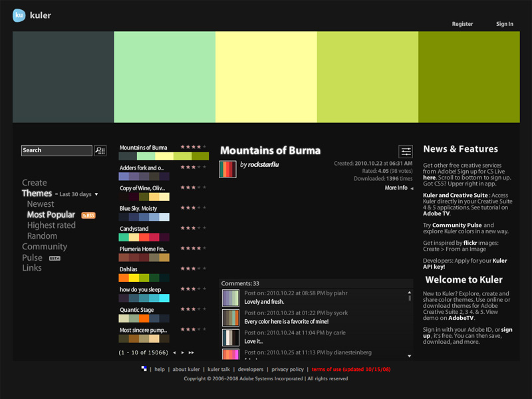Jump to last page of themes
Viewport: 532px width, 399px height.
point(192,352)
